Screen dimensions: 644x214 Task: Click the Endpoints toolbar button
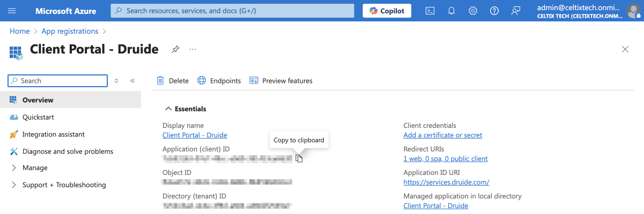click(219, 81)
